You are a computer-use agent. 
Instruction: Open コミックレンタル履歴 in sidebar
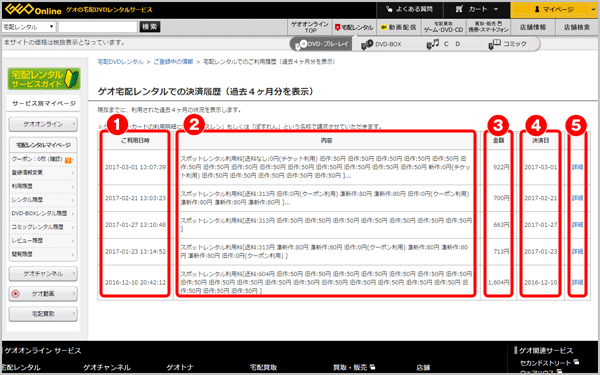42,227
